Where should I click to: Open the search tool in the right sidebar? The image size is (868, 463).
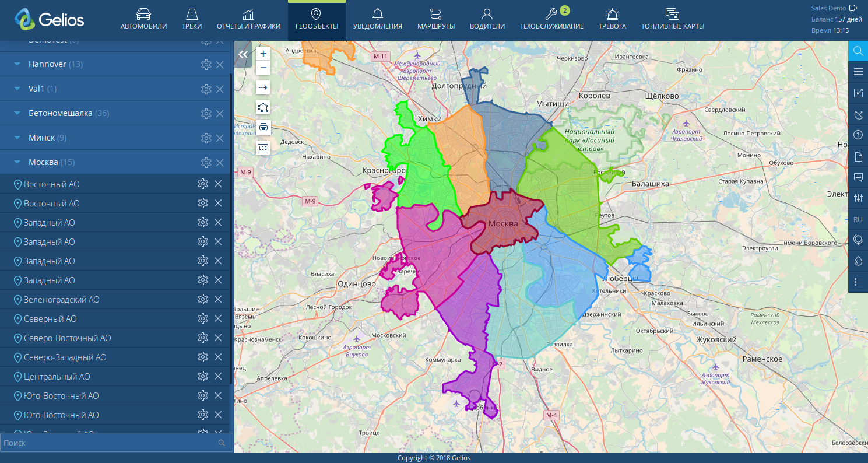pos(858,51)
